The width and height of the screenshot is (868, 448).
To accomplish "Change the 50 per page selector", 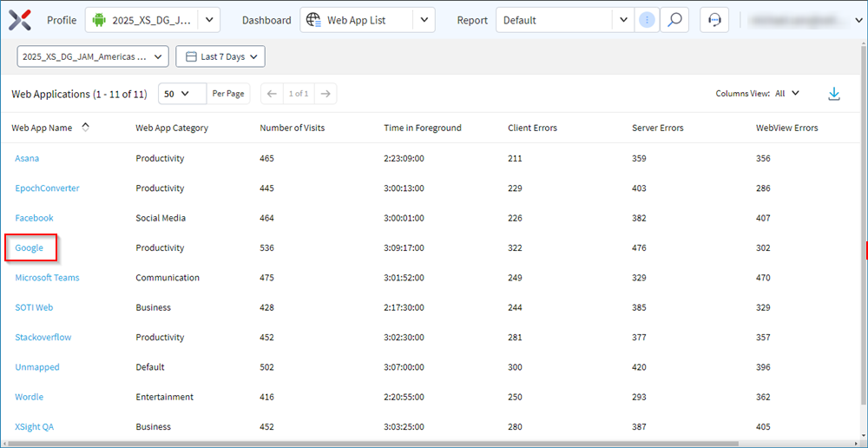I will click(x=182, y=94).
